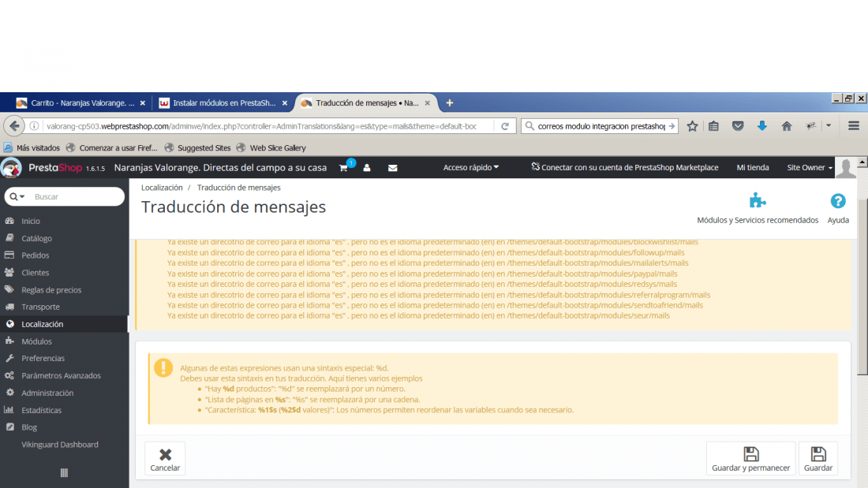This screenshot has width=868, height=488.
Task: Close the Instalar módulos tab
Action: [x=285, y=103]
